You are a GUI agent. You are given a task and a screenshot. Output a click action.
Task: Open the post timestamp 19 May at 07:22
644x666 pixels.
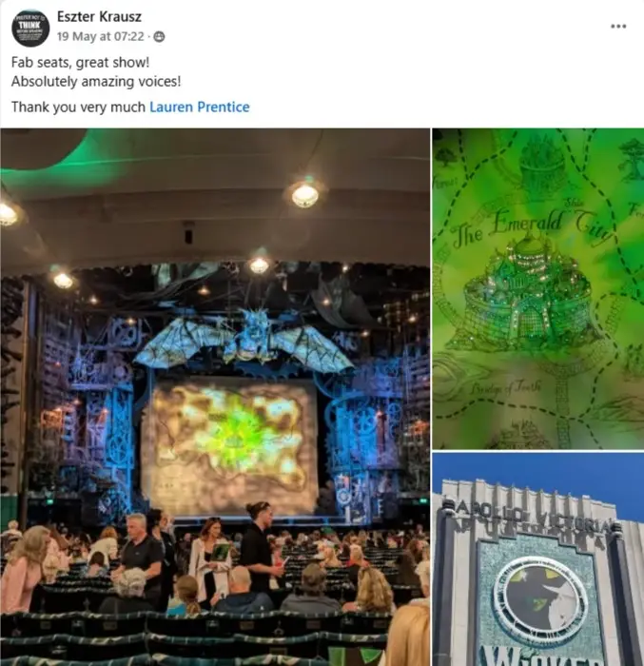point(101,36)
